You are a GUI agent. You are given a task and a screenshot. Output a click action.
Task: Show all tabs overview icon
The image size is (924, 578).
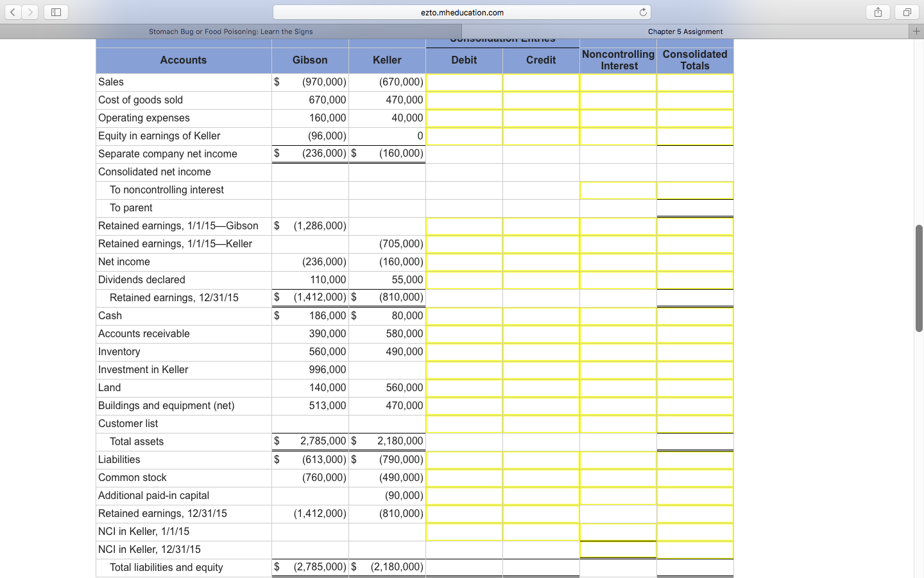point(907,12)
